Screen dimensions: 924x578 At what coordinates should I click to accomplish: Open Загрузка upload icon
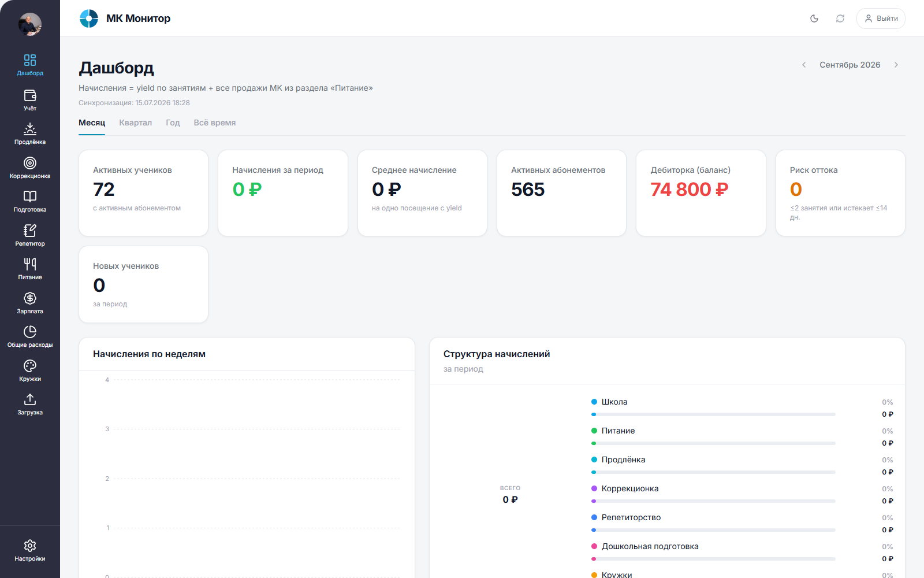30,399
